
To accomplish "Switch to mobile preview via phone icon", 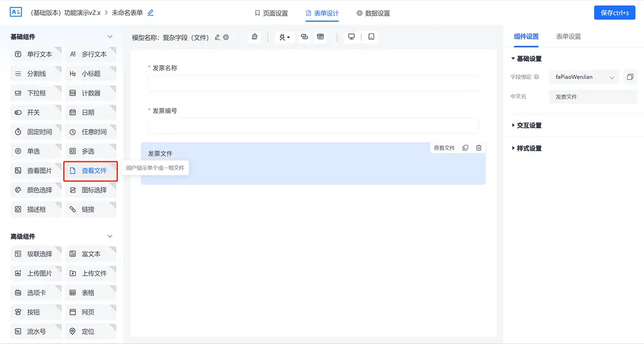I will pyautogui.click(x=371, y=36).
